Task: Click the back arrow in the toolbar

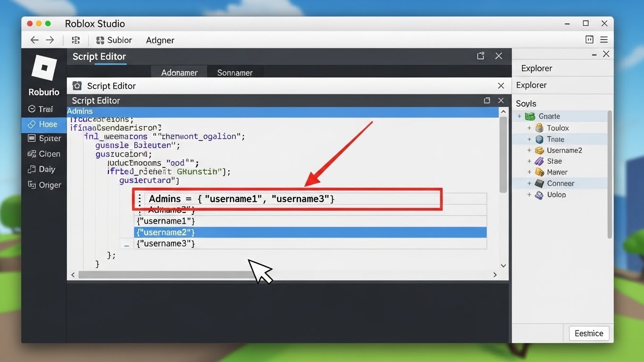Action: click(34, 40)
